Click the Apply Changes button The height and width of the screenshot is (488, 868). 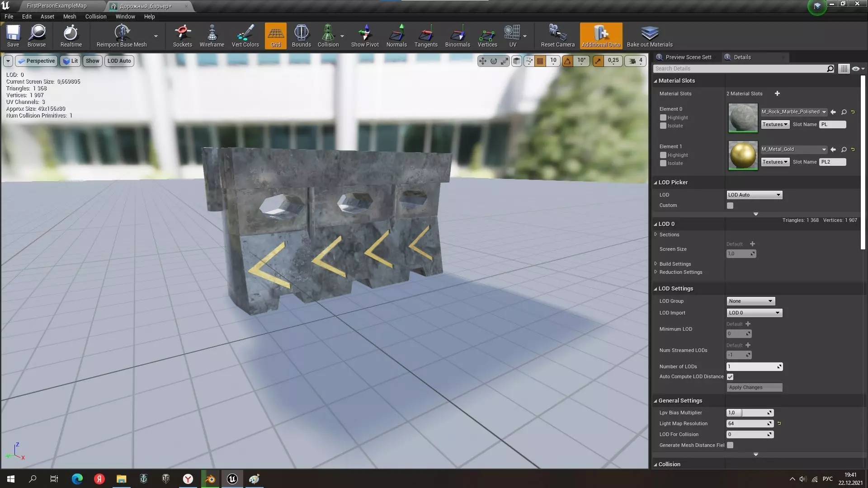point(754,387)
